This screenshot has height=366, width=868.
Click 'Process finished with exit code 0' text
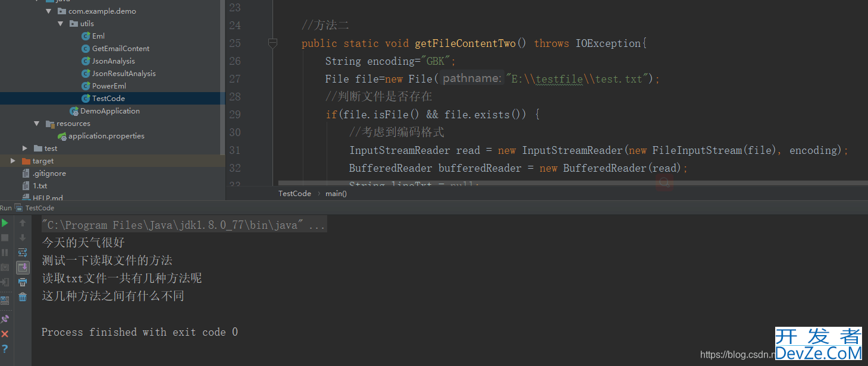[140, 332]
